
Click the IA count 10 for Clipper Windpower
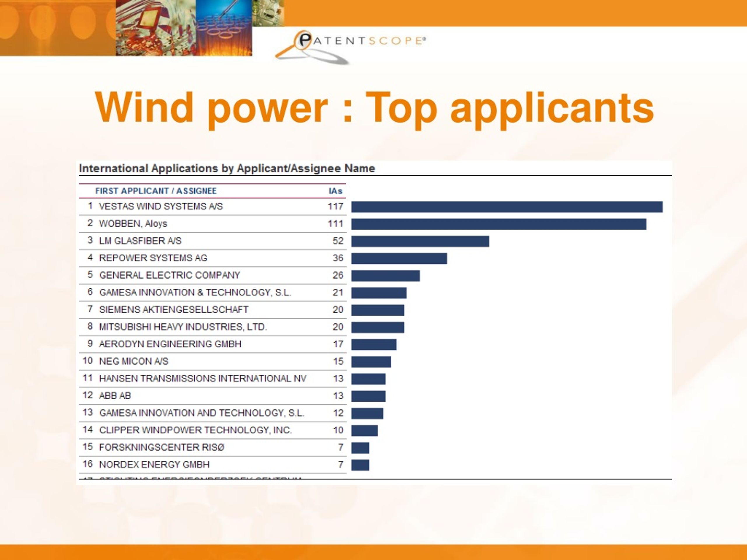point(338,430)
